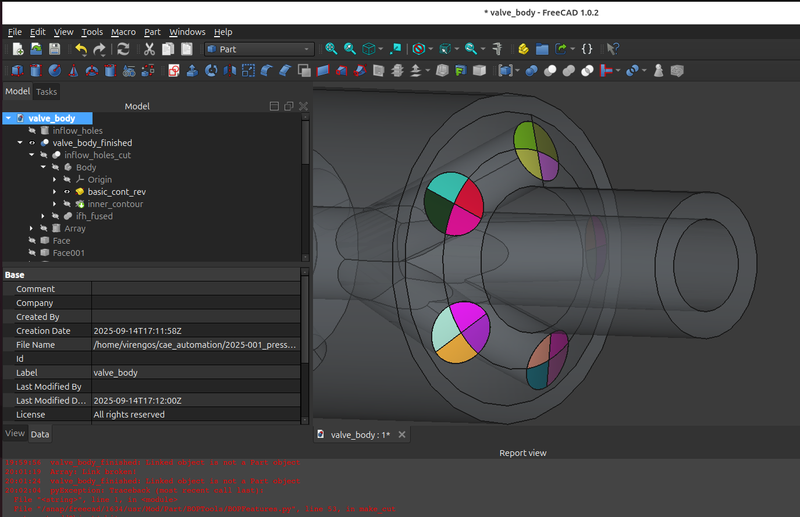Expand the Array tree item
800x517 pixels.
pyautogui.click(x=31, y=228)
